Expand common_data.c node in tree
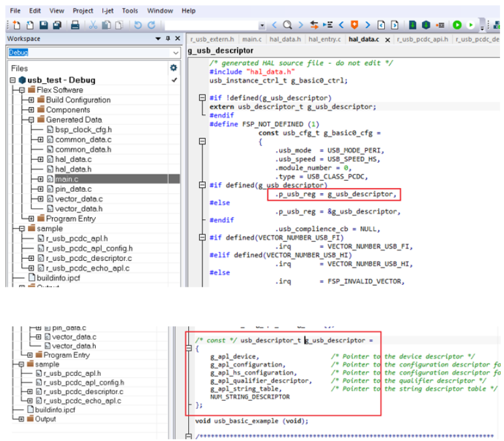Screen dimensions: 504x441 pyautogui.click(x=40, y=140)
